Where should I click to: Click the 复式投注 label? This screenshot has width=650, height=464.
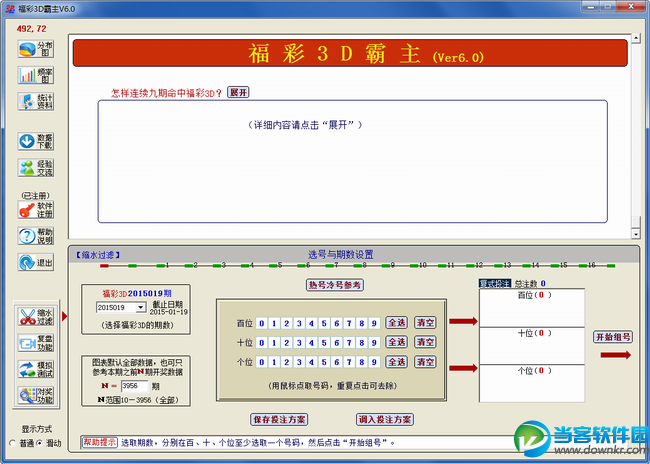click(495, 284)
